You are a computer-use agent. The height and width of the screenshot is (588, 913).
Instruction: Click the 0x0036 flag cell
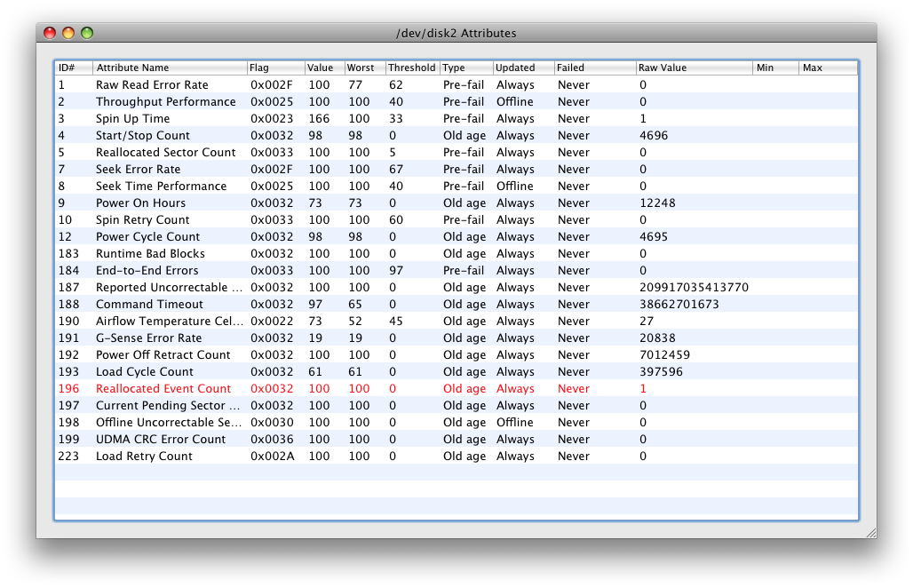(272, 440)
